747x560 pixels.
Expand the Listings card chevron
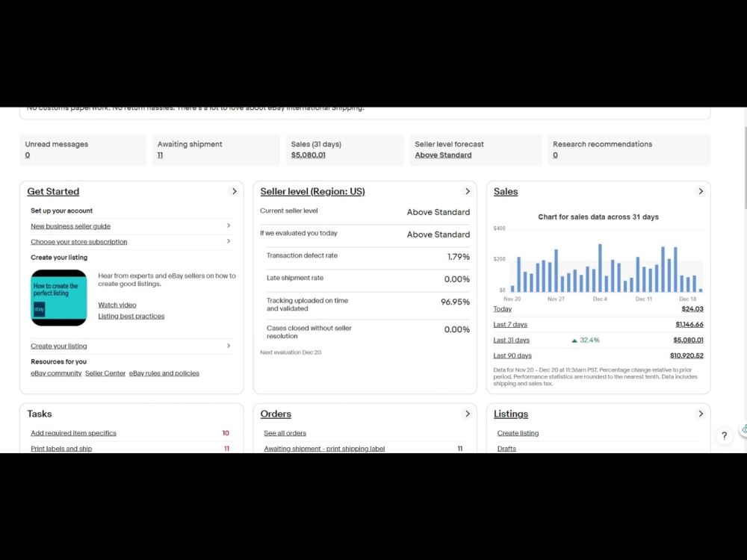(701, 414)
